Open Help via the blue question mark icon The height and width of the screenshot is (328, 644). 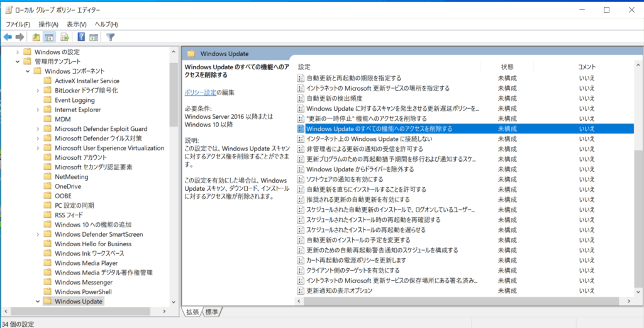coord(81,37)
